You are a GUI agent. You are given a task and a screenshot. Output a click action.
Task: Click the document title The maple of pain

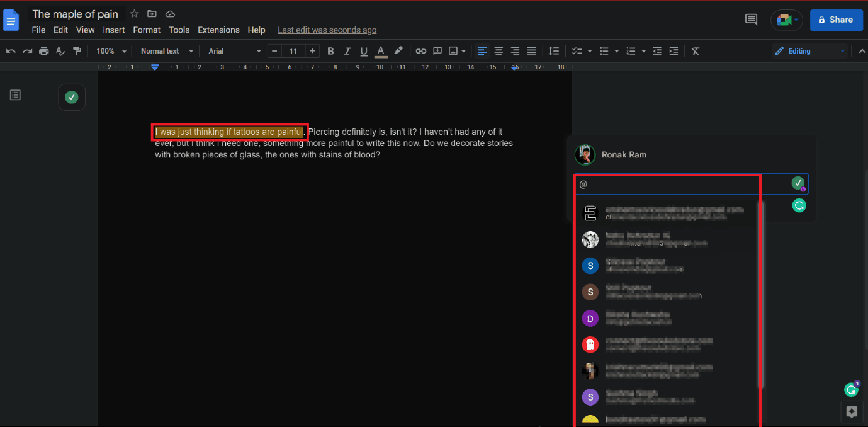point(75,14)
